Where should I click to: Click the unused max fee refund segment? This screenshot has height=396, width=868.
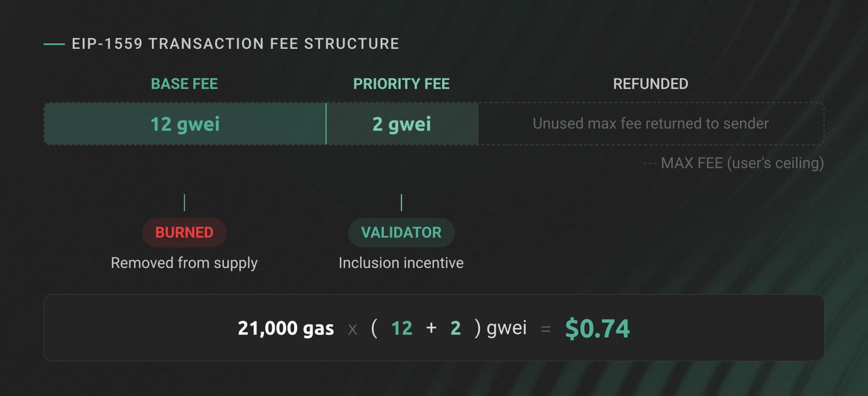click(650, 123)
